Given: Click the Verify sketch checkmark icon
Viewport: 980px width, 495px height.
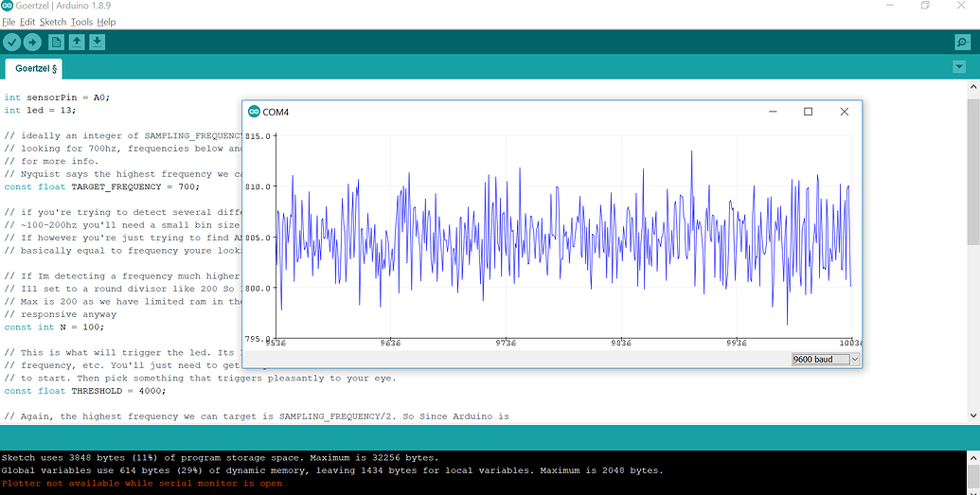Looking at the screenshot, I should [12, 42].
